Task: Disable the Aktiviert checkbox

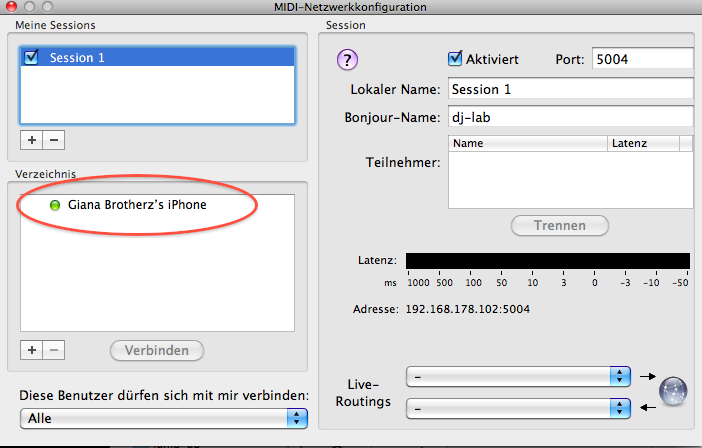Action: point(456,59)
